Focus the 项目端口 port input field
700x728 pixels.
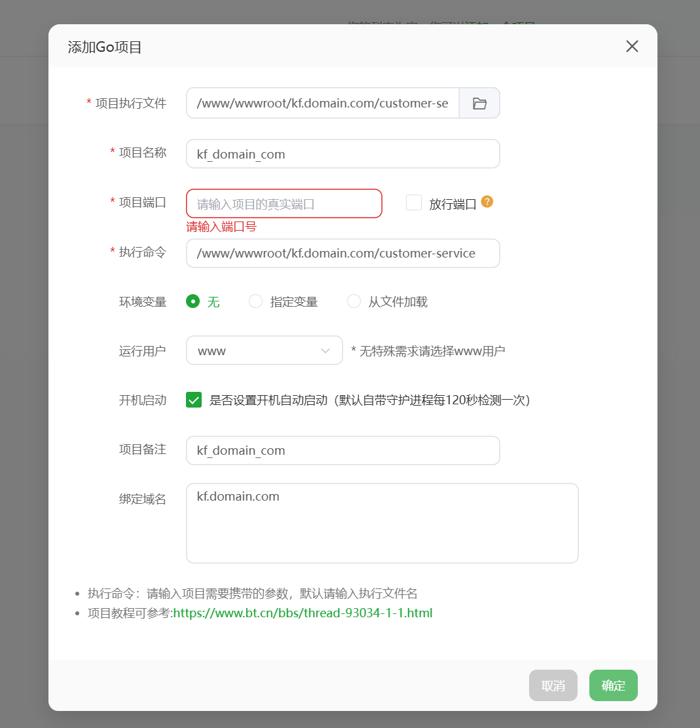click(284, 204)
